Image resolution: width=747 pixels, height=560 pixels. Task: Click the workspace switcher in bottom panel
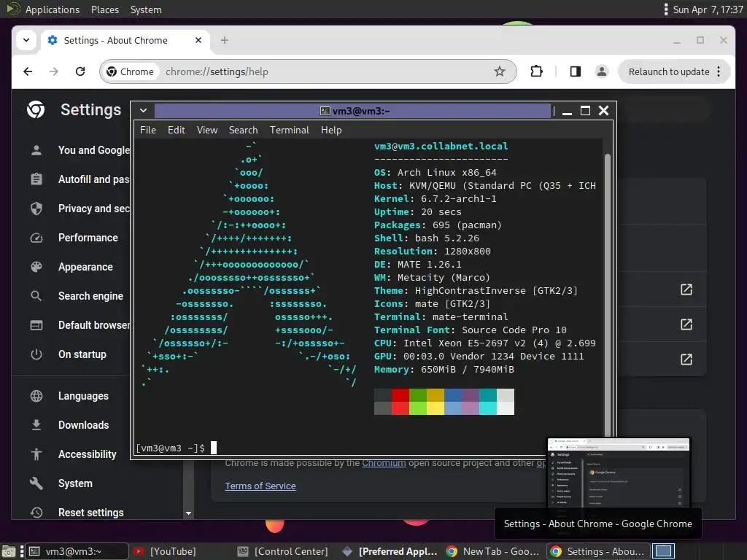[663, 551]
